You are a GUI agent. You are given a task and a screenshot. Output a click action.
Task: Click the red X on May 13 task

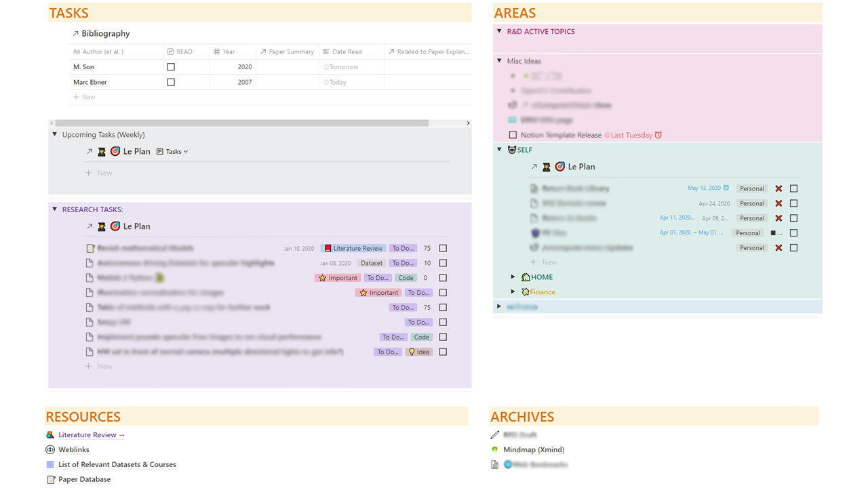[x=778, y=188]
